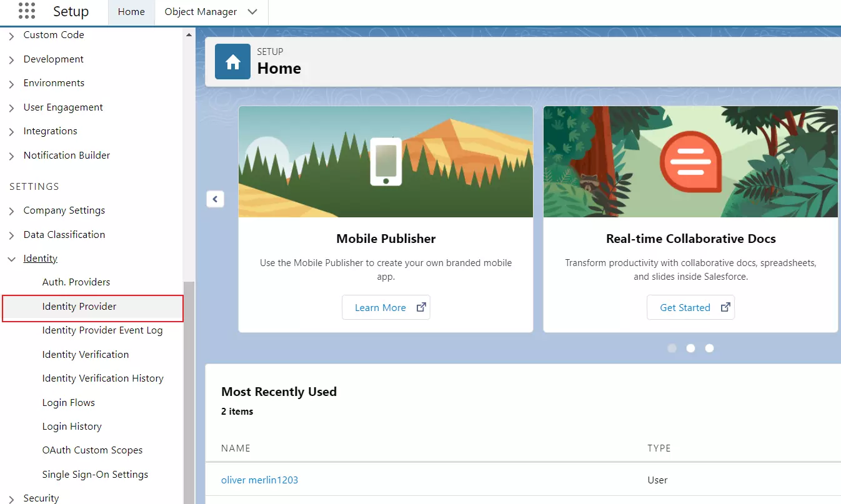Select the Home tab
Screen dimensions: 841x504
click(x=131, y=11)
